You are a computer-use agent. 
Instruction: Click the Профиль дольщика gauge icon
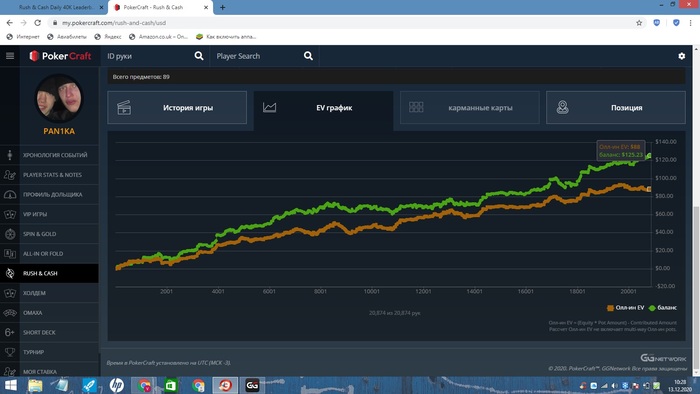point(10,195)
